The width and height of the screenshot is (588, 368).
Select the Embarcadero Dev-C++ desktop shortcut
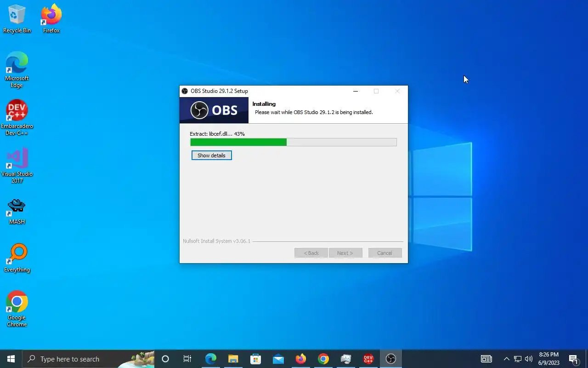pyautogui.click(x=17, y=118)
